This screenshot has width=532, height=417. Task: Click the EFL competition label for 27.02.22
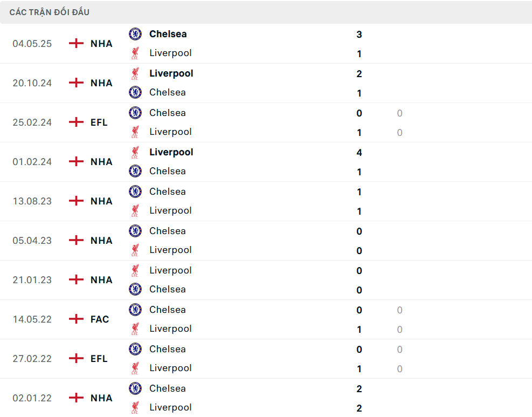99,359
